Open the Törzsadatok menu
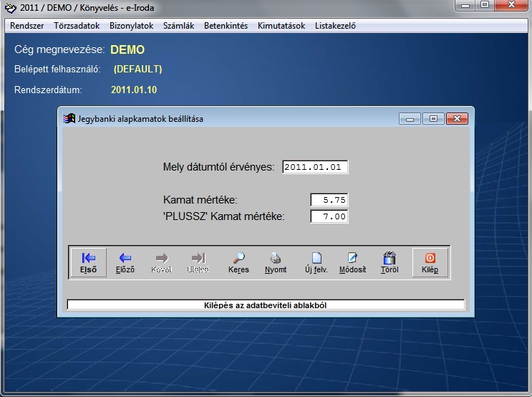Screen dimensions: 532x397 (77, 26)
